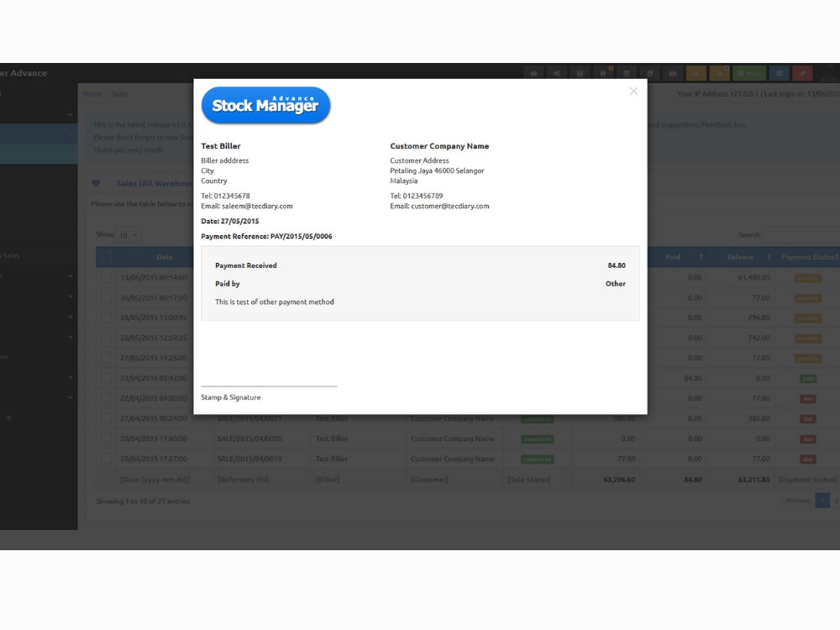
Task: Sort table by Balance column
Action: coord(740,257)
